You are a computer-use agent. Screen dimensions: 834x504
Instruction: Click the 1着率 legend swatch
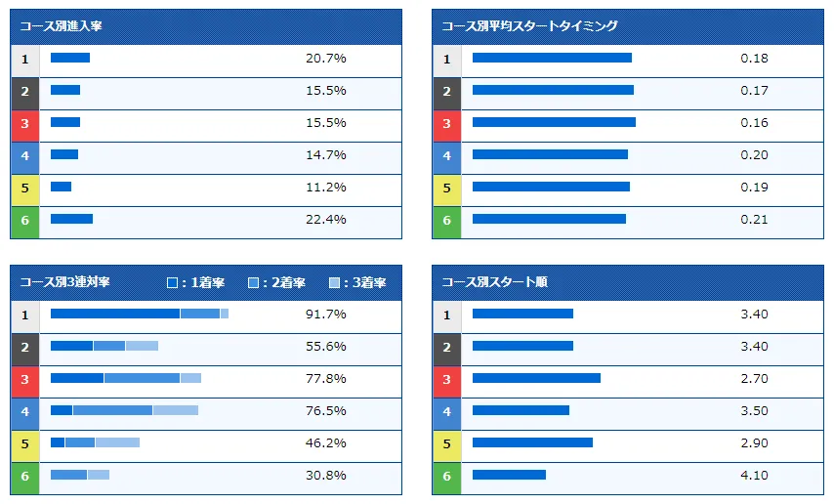click(173, 283)
